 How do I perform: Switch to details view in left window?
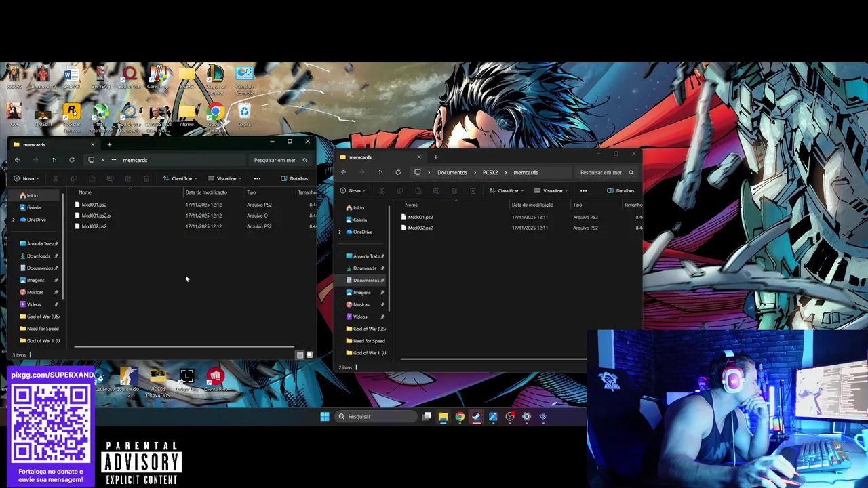point(300,354)
